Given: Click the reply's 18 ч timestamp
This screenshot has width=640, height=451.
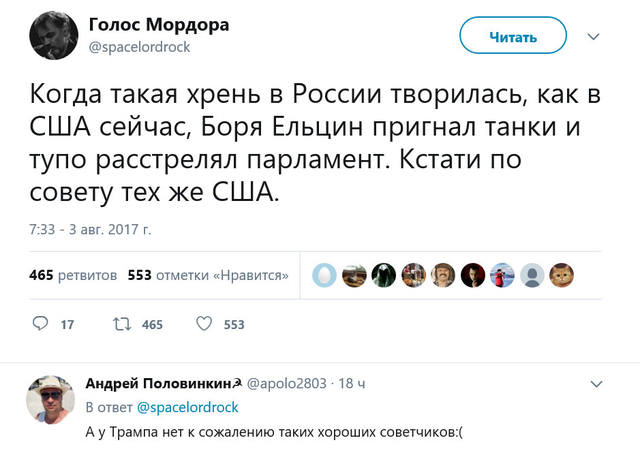Looking at the screenshot, I should 353,384.
